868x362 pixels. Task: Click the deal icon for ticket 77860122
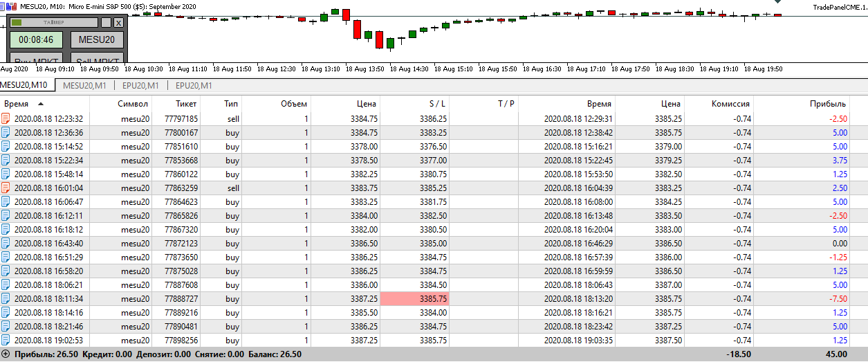click(6, 174)
